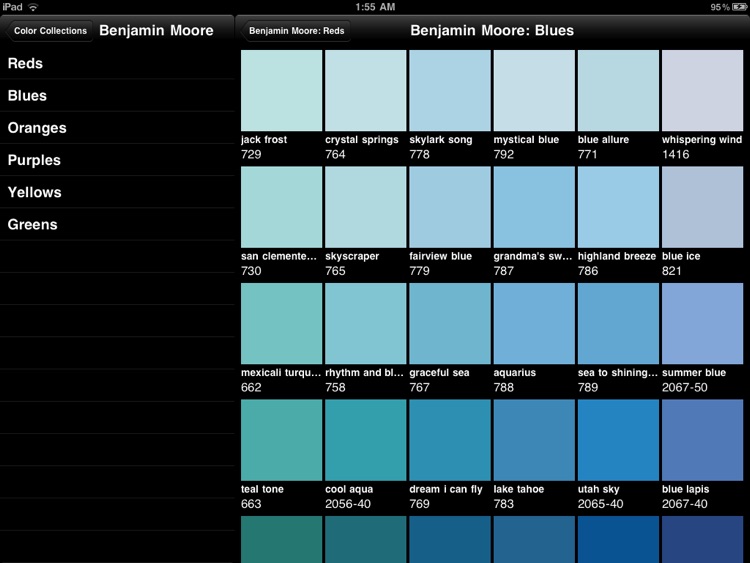The width and height of the screenshot is (750, 563).
Task: Choose the Purples category
Action: [117, 160]
